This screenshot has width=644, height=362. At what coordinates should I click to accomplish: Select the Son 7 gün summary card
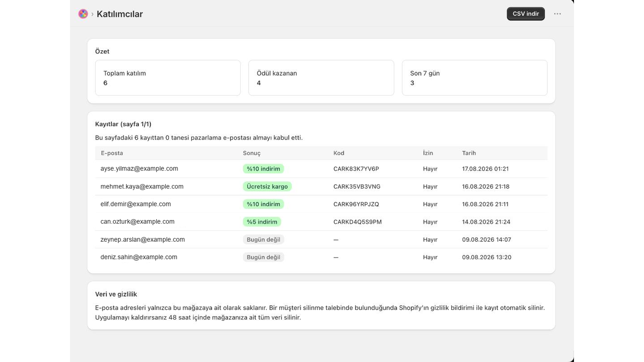(475, 78)
